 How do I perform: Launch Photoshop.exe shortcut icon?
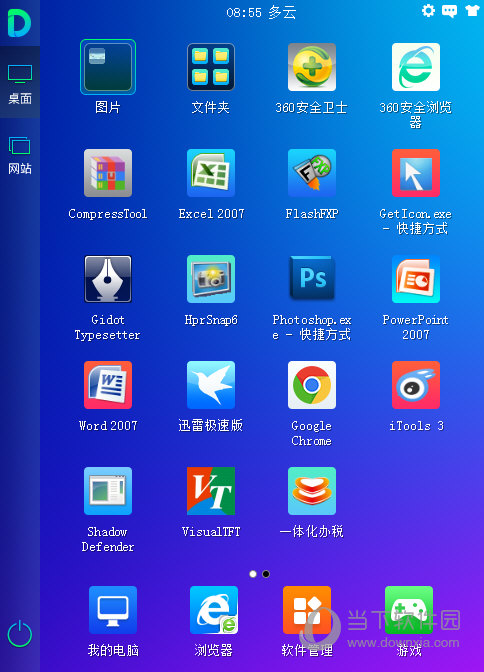pos(312,279)
